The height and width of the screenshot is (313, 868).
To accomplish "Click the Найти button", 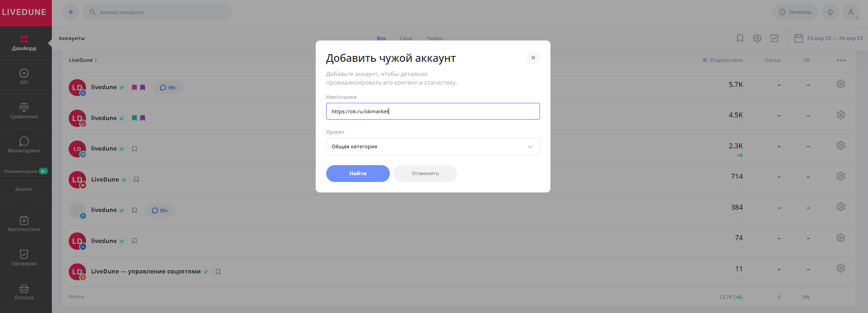I will tap(358, 173).
